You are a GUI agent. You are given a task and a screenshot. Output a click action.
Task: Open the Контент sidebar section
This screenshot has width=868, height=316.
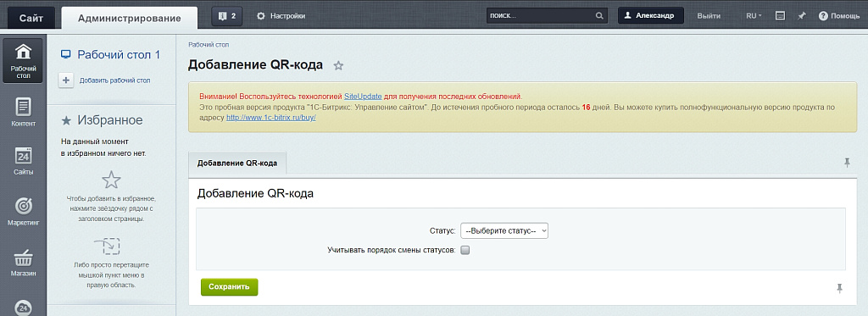tap(23, 112)
